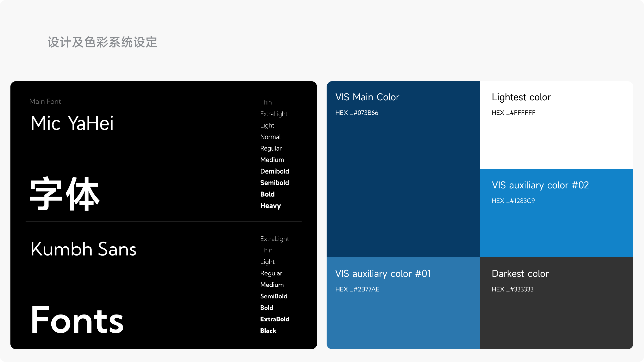
Task: Click the HEX _#1283C9 code text
Action: click(513, 201)
